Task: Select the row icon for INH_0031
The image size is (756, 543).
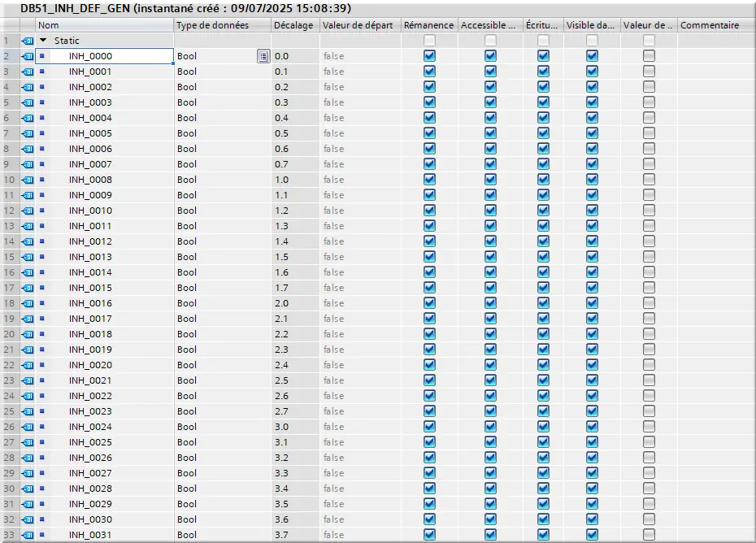Action: tap(28, 535)
